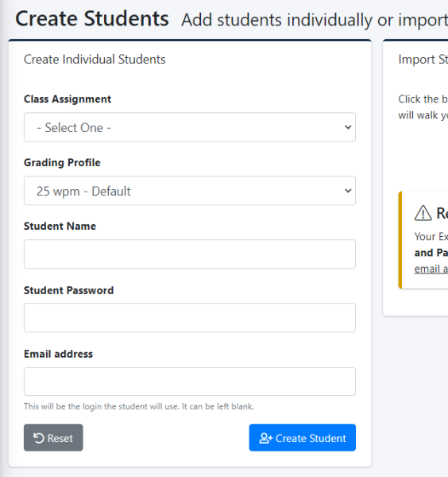Image resolution: width=448 pixels, height=477 pixels.
Task: Click the Student Password label text
Action: [68, 290]
